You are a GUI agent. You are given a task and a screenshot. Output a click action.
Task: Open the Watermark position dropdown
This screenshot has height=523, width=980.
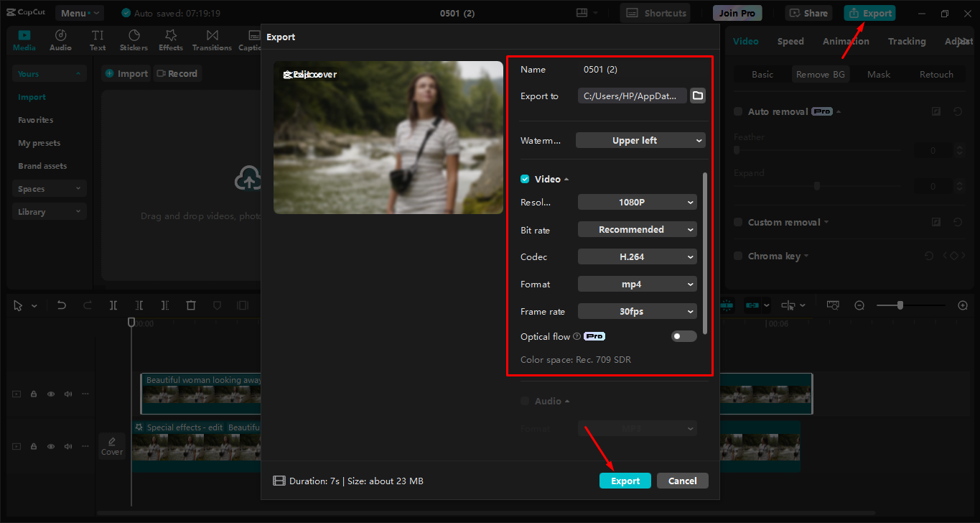[640, 140]
